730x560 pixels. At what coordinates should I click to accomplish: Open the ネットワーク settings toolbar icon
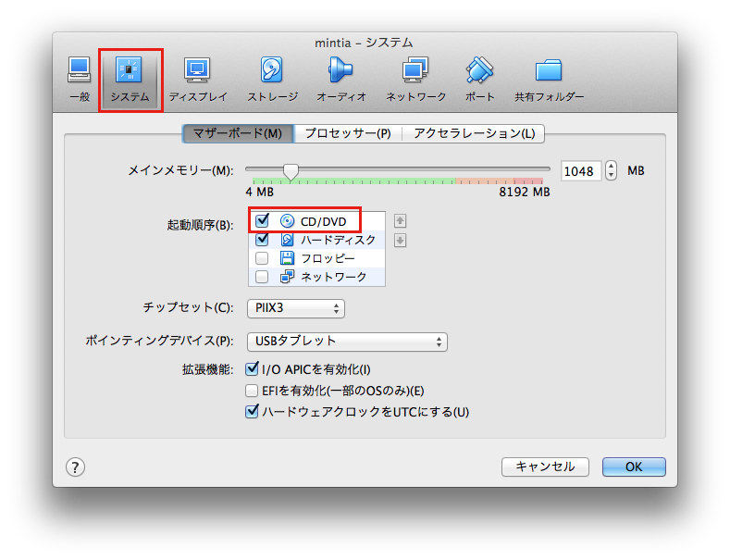click(415, 79)
